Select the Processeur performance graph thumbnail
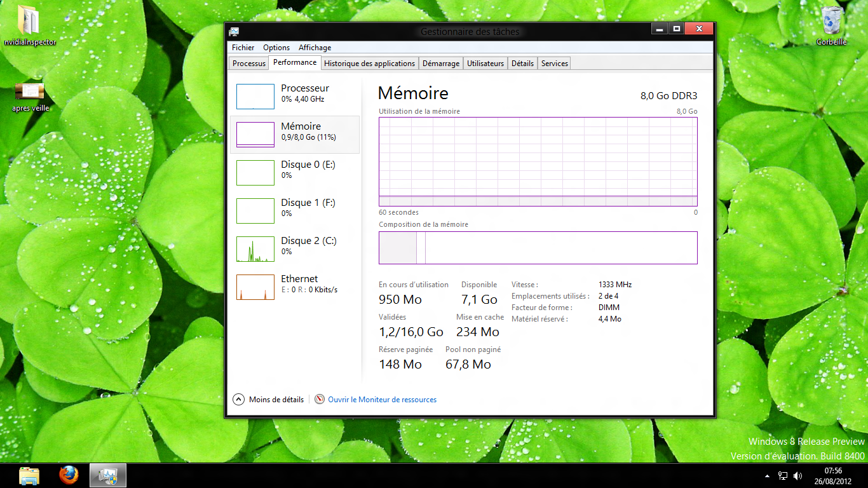 point(255,97)
